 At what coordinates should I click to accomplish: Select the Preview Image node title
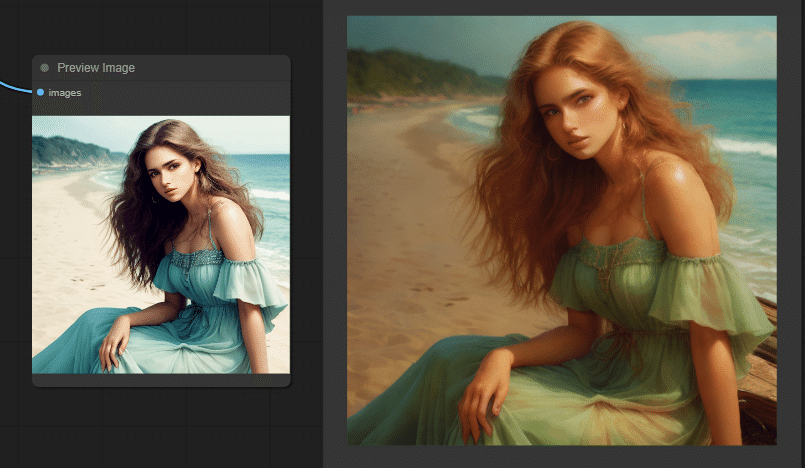point(96,68)
